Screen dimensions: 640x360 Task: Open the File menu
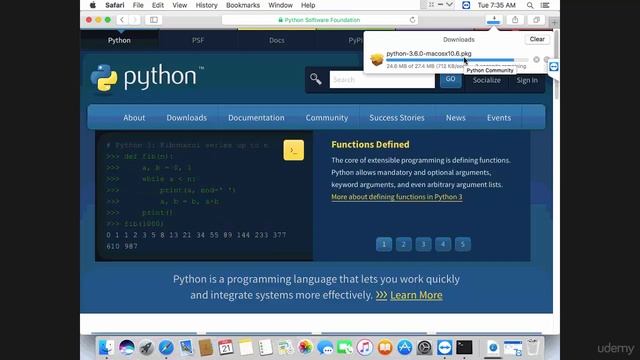pos(138,5)
